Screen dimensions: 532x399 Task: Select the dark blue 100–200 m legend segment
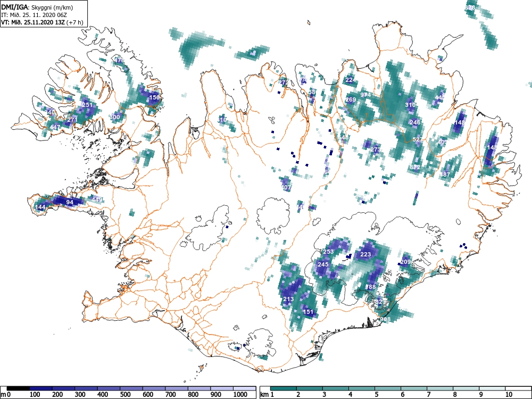[41, 388]
